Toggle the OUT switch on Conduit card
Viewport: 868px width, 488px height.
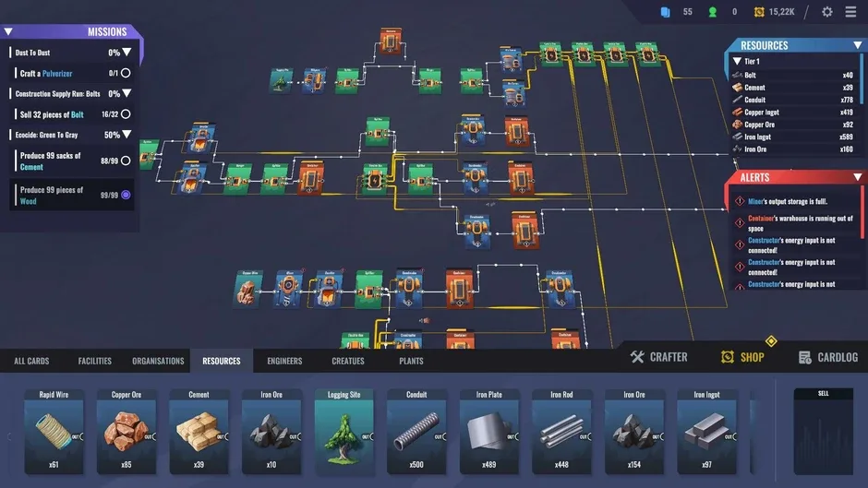[440, 436]
